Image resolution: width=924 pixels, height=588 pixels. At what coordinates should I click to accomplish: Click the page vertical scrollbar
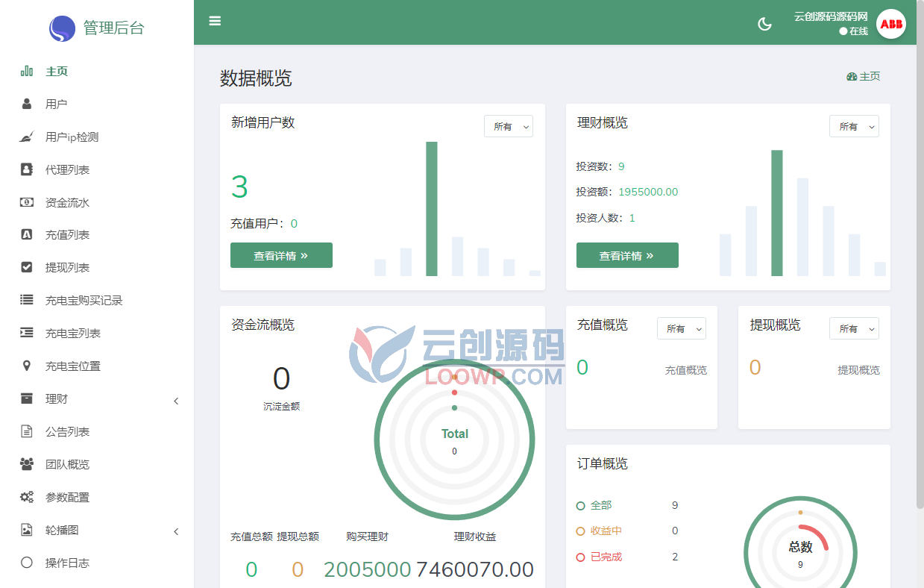(x=920, y=254)
